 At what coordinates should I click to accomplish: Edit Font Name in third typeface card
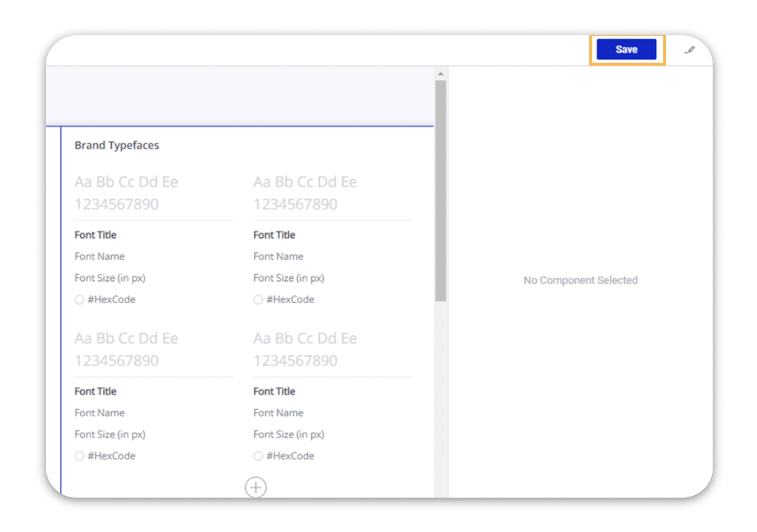99,413
